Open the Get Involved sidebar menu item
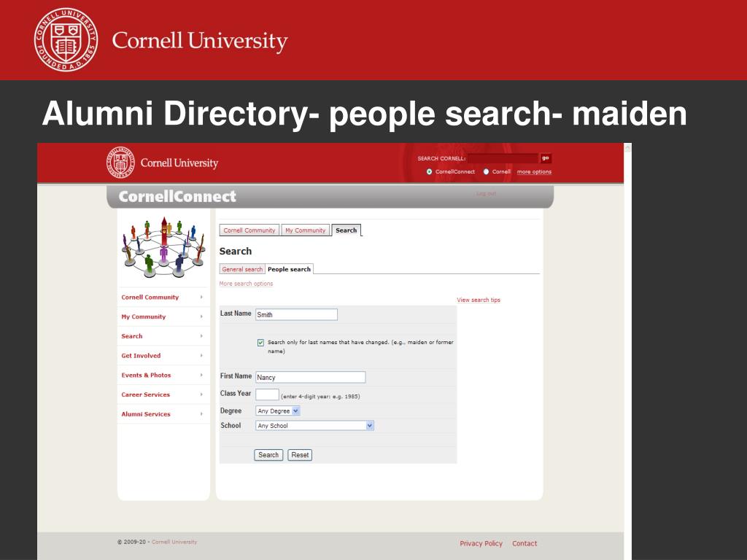747x560 pixels. (x=141, y=356)
